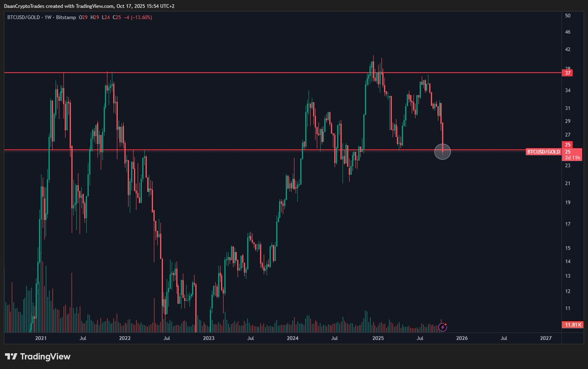Click the 2027 label on time axis
This screenshot has height=369, width=588.
click(x=545, y=338)
